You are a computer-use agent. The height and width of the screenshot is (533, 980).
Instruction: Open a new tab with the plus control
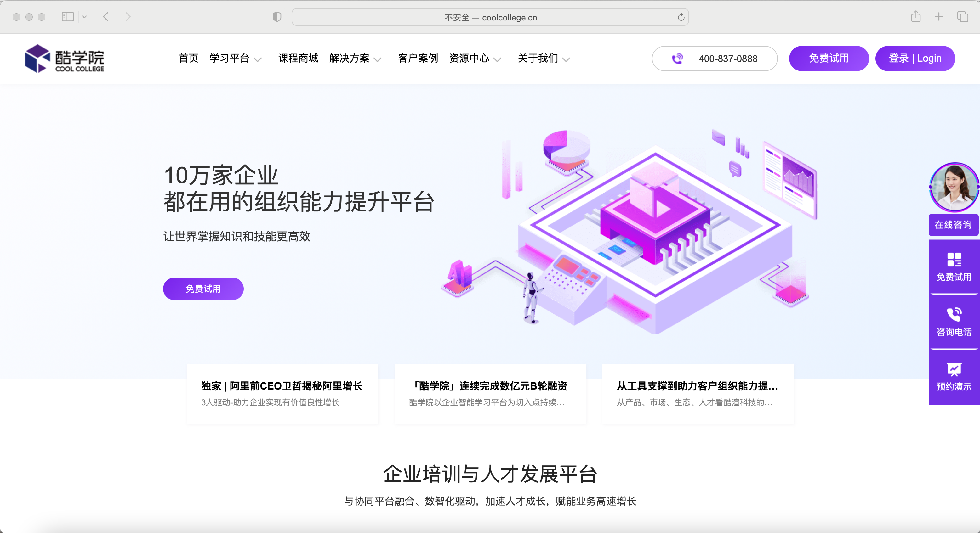938,17
